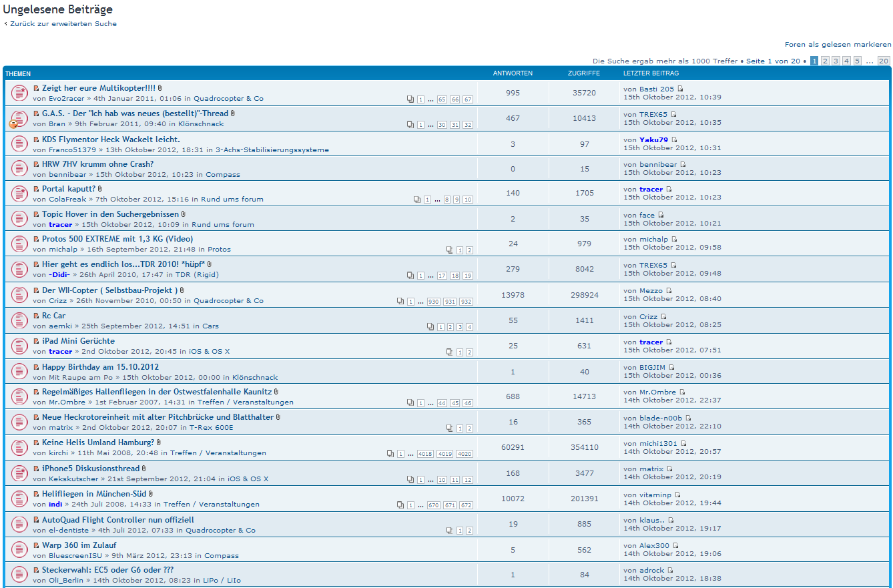
Task: Jump to last results page 20
Action: [x=884, y=61]
